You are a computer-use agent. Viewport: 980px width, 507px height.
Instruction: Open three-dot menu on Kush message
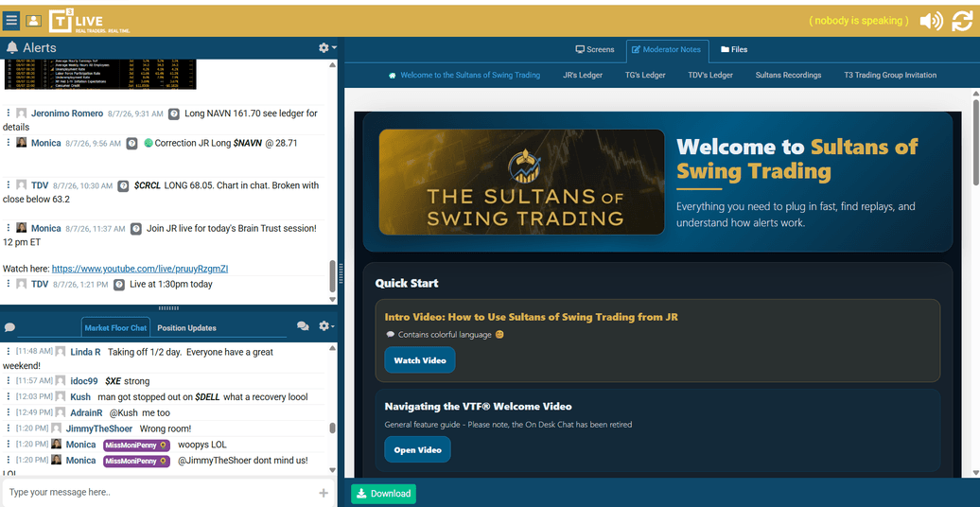9,397
